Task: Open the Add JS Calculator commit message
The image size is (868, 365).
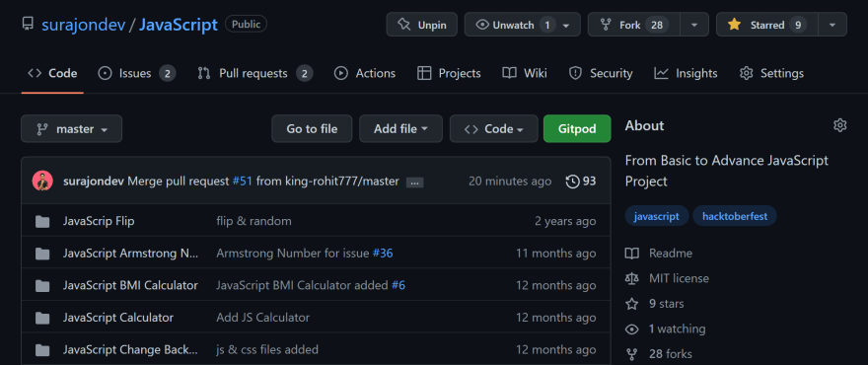Action: 263,318
